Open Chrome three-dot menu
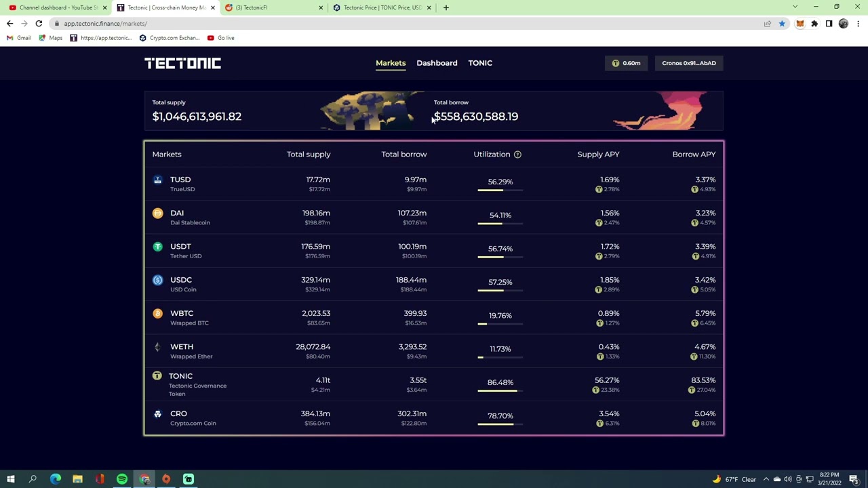The width and height of the screenshot is (868, 488). point(858,24)
